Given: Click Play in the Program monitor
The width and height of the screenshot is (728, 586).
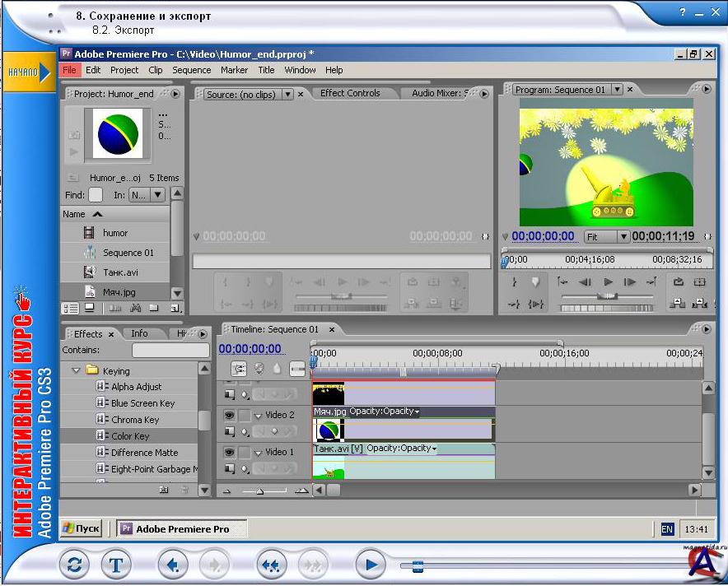Looking at the screenshot, I should (608, 281).
